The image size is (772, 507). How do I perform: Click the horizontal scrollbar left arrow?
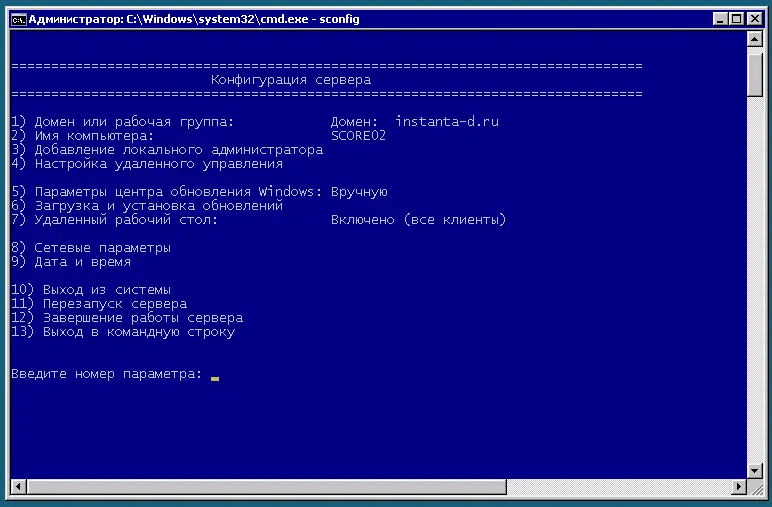tap(17, 487)
